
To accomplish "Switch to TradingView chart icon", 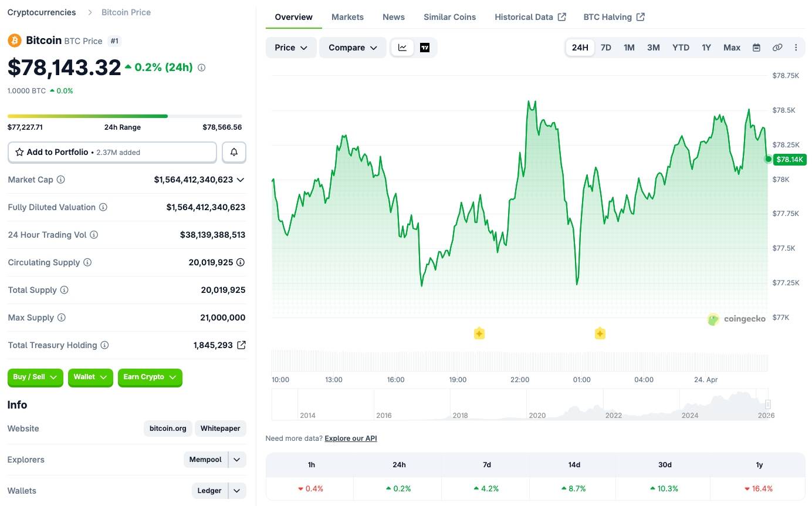I will tap(425, 48).
